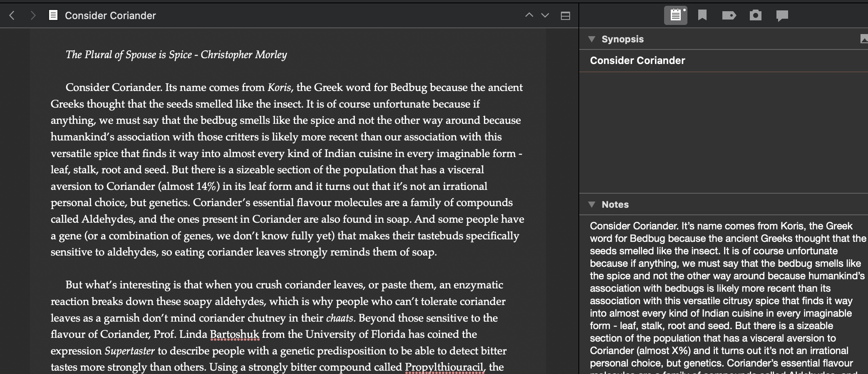This screenshot has height=374, width=868.
Task: Click the editor header title Consider Coriander
Action: (110, 16)
